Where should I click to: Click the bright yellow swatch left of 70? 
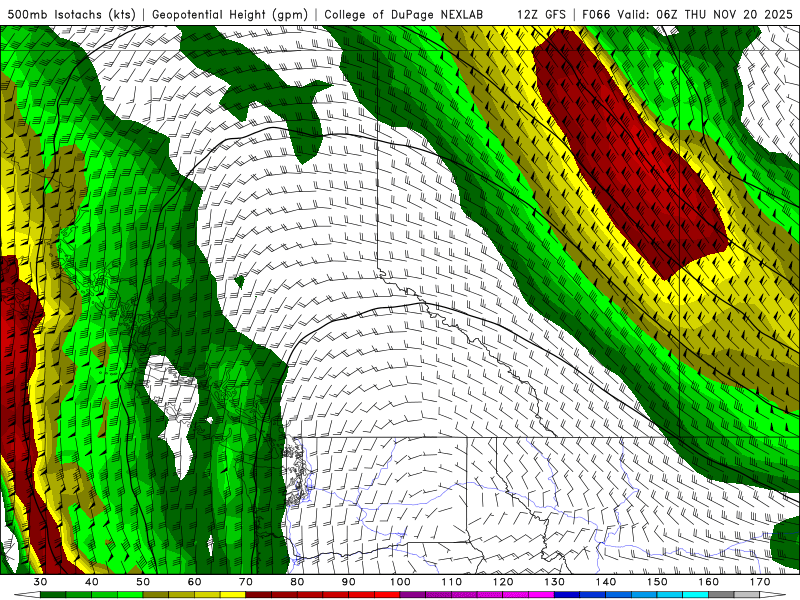233,595
